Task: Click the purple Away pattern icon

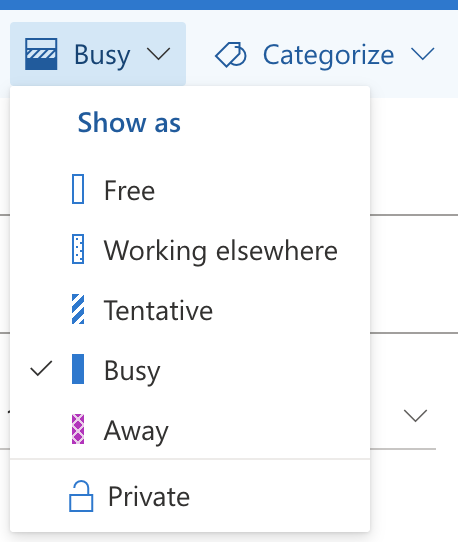Action: click(x=78, y=429)
